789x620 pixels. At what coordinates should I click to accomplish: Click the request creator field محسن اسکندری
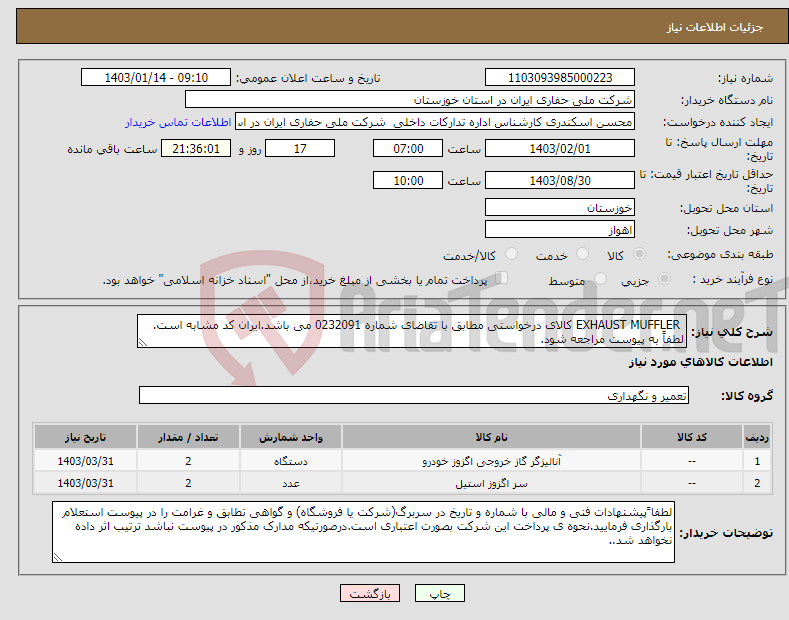[435, 122]
